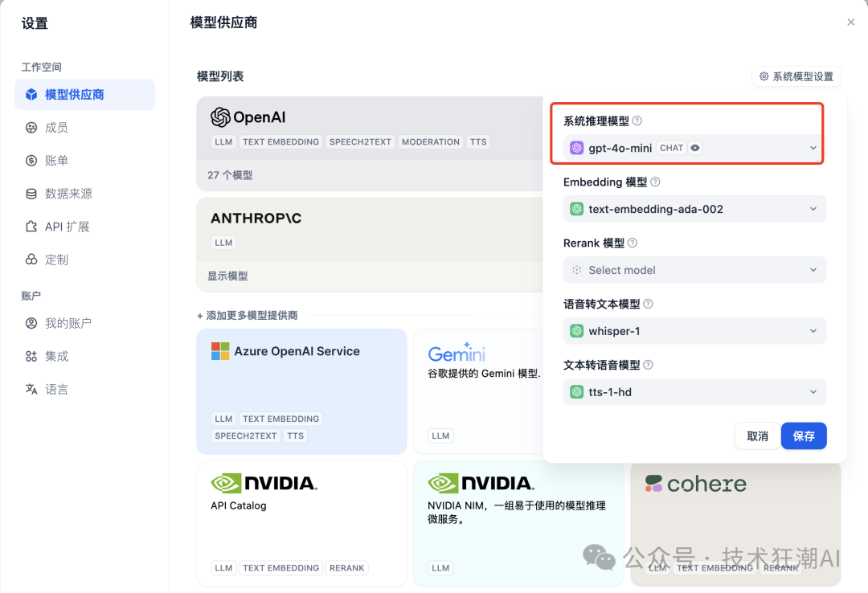Click the 成员 members icon in sidebar
Image resolution: width=868 pixels, height=593 pixels.
click(31, 128)
